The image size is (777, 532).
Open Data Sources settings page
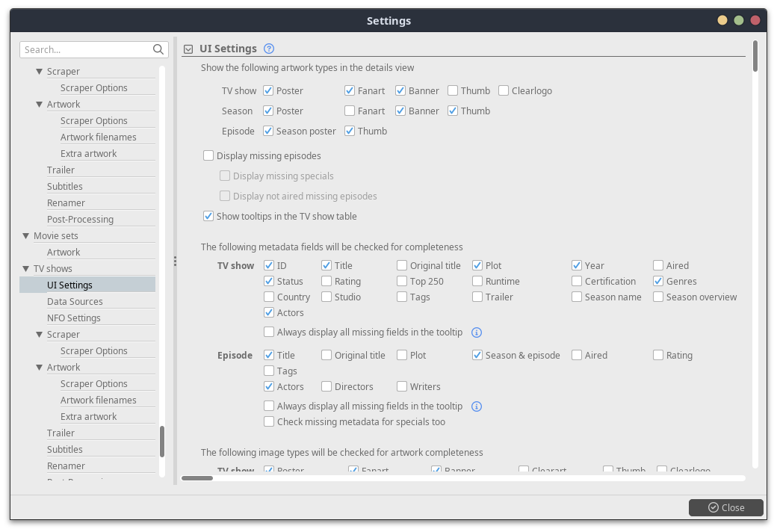(75, 302)
